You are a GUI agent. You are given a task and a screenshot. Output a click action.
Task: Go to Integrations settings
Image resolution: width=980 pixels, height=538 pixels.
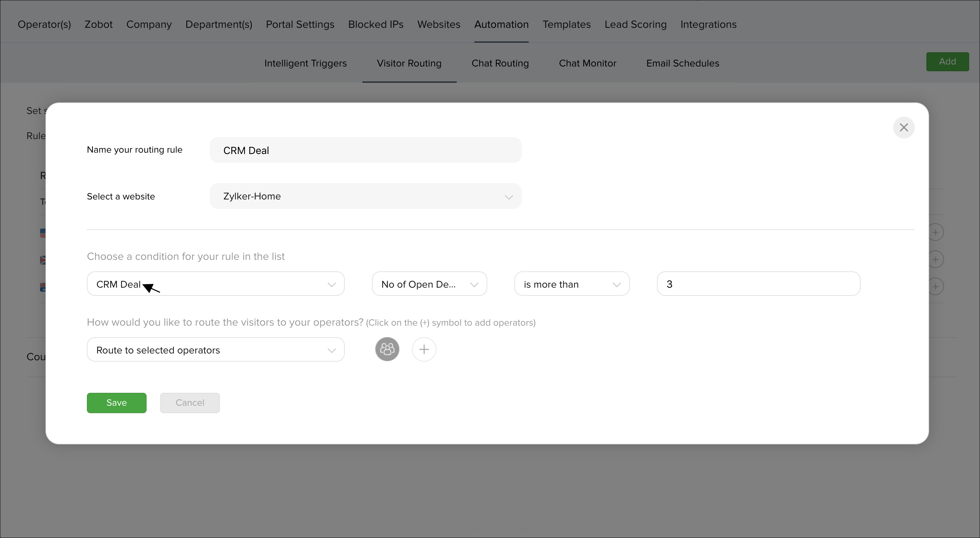click(708, 24)
